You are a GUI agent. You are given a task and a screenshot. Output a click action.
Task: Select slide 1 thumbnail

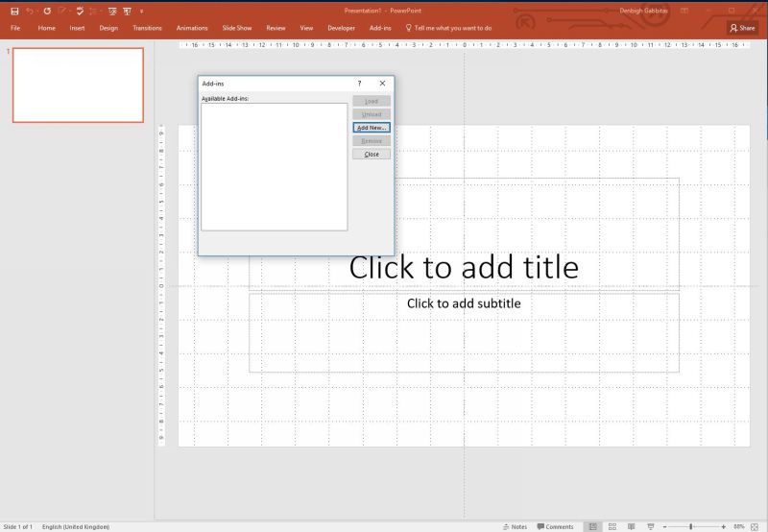(x=78, y=85)
